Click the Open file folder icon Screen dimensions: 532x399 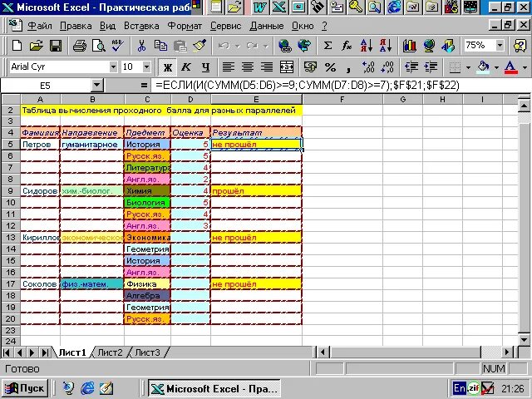click(x=36, y=45)
